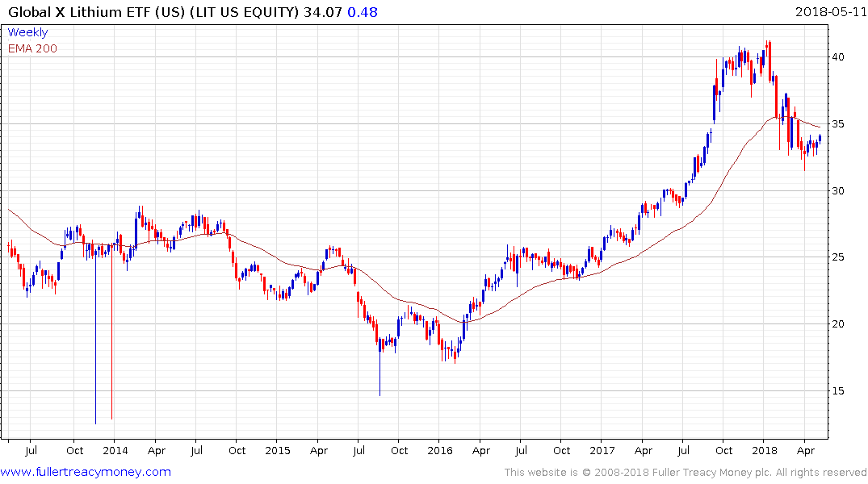868x484 pixels.
Task: Click the '2014' date axis label
Action: (x=115, y=451)
